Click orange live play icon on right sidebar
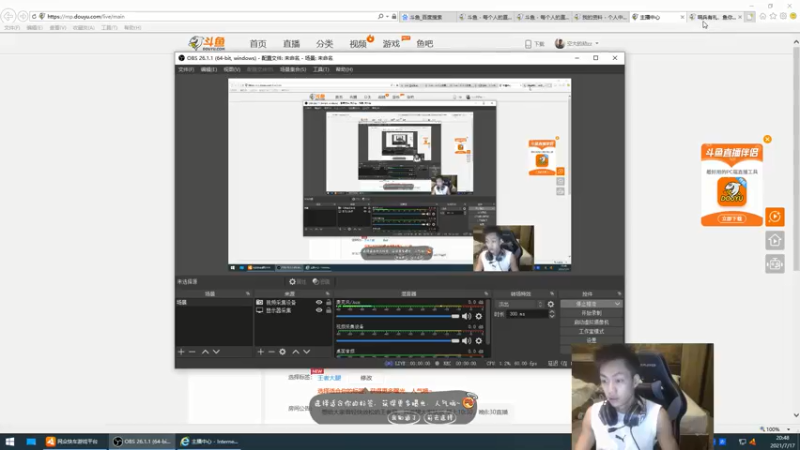The image size is (800, 450). (x=774, y=217)
